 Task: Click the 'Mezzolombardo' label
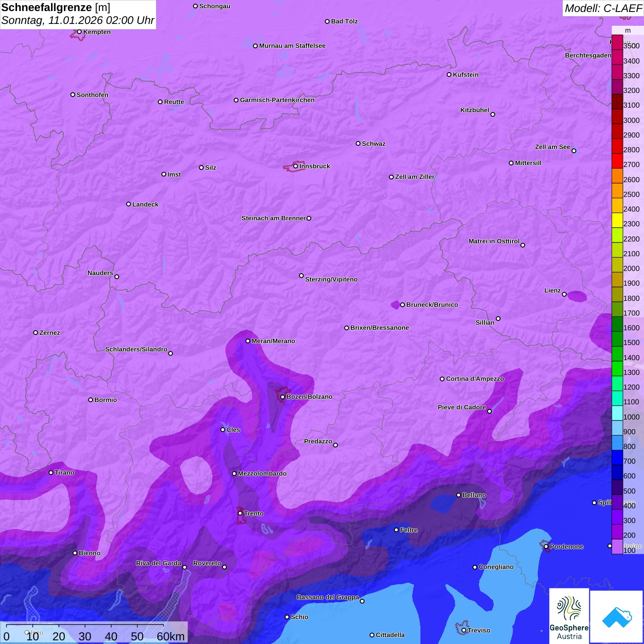(262, 473)
